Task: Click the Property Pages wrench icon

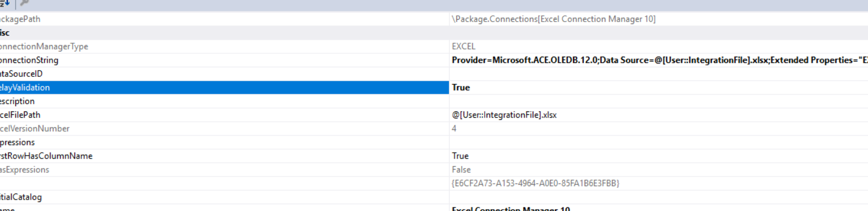Action: pos(24,3)
